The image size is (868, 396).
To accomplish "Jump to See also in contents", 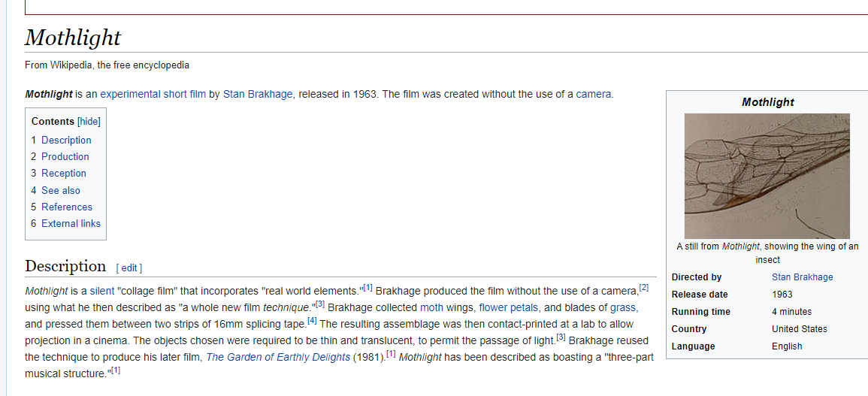I will click(60, 191).
